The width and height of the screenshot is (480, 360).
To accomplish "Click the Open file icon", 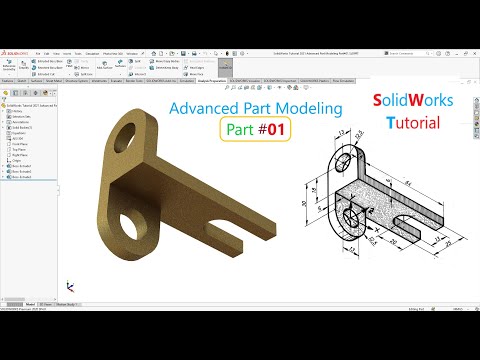I will (x=172, y=53).
